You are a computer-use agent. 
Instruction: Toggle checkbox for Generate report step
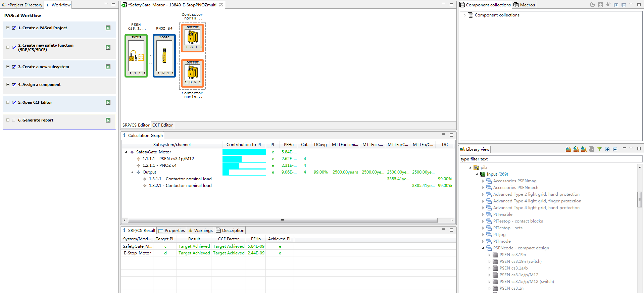(14, 120)
